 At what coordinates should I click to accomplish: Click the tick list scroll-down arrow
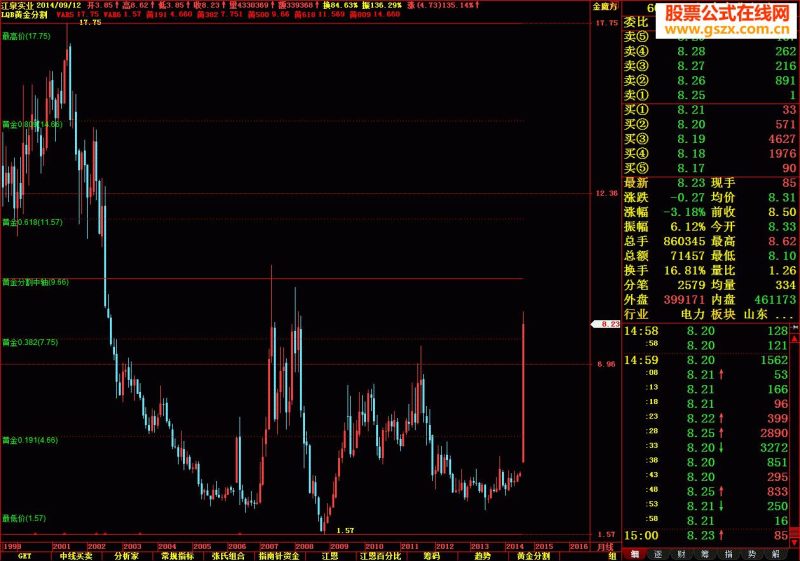click(794, 543)
